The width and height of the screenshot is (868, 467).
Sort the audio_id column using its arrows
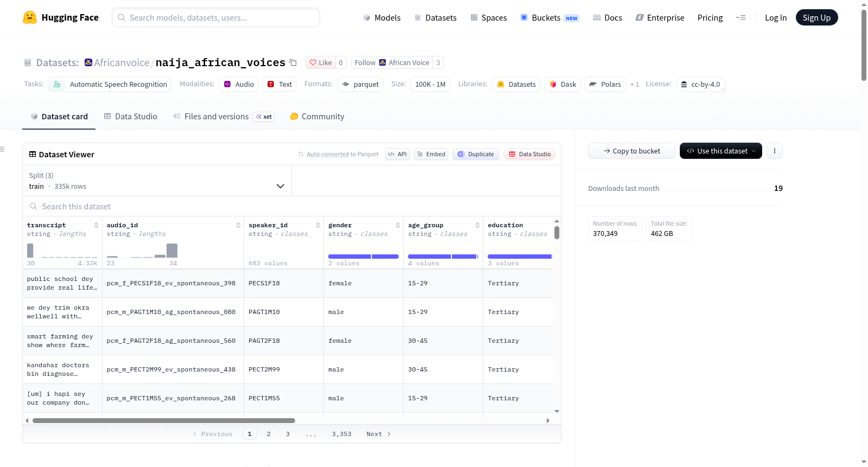(238, 225)
